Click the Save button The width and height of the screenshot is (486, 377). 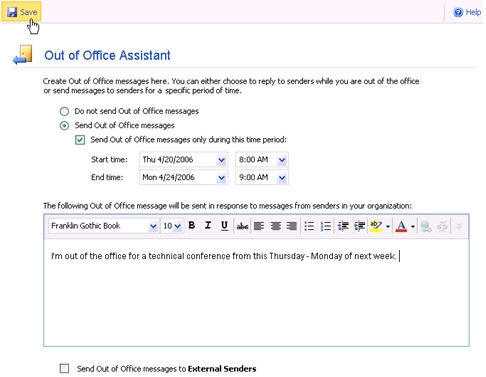[21, 12]
